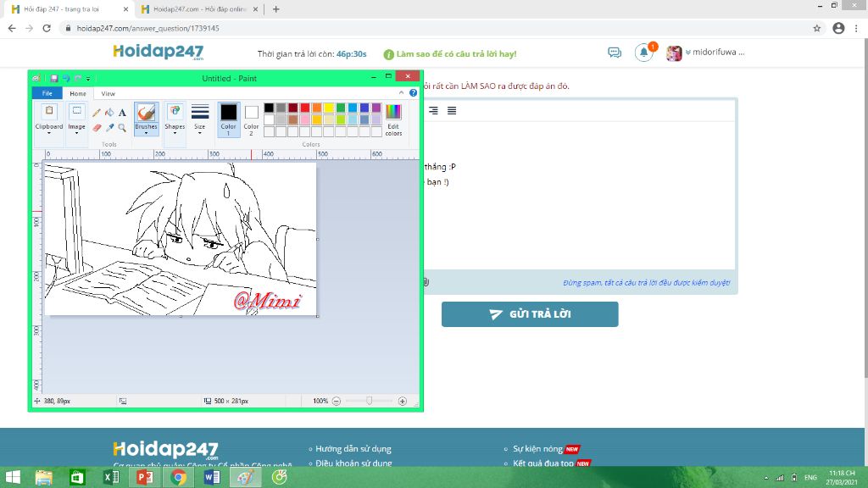Click the GỬI TRẢ LỜI button
868x488 pixels.
coord(530,314)
